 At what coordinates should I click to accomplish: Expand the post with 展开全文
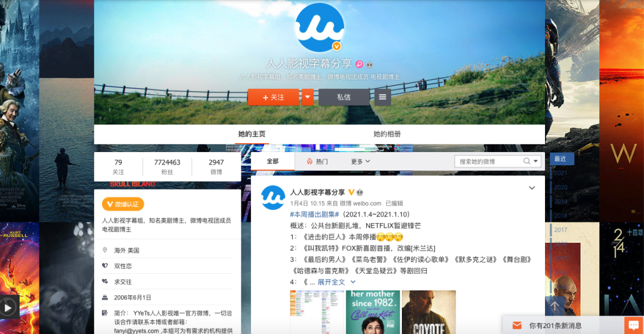pos(331,282)
